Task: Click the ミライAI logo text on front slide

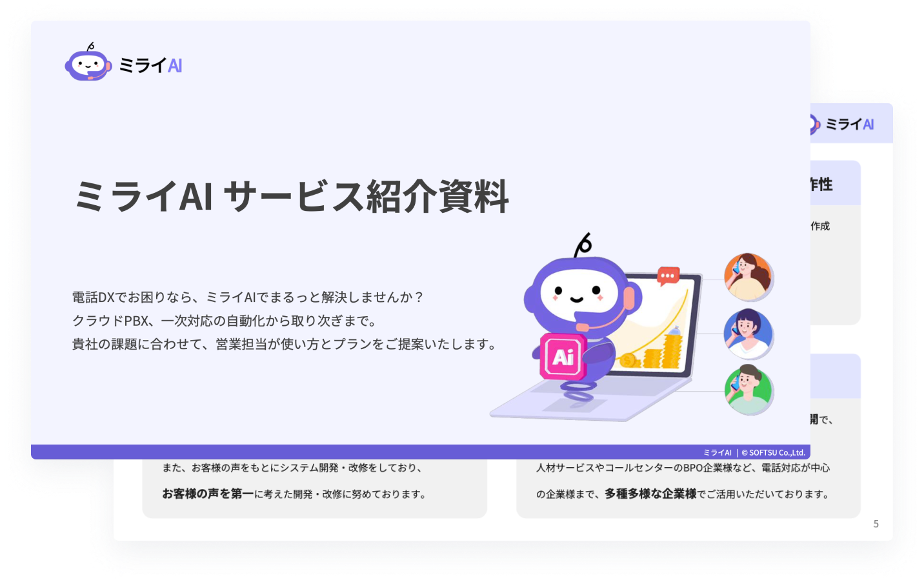Action: pyautogui.click(x=150, y=65)
